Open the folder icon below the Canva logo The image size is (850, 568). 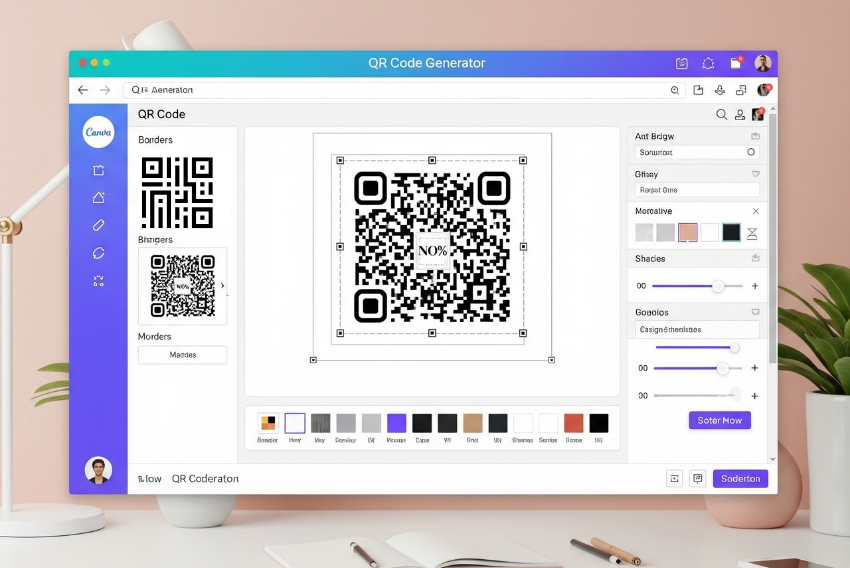pyautogui.click(x=99, y=170)
